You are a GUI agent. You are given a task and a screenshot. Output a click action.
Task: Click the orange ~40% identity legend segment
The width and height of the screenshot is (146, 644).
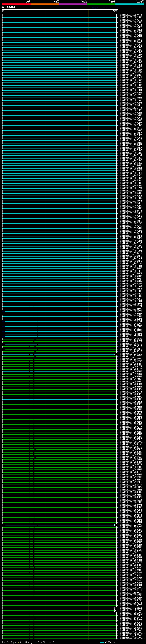[45, 4]
